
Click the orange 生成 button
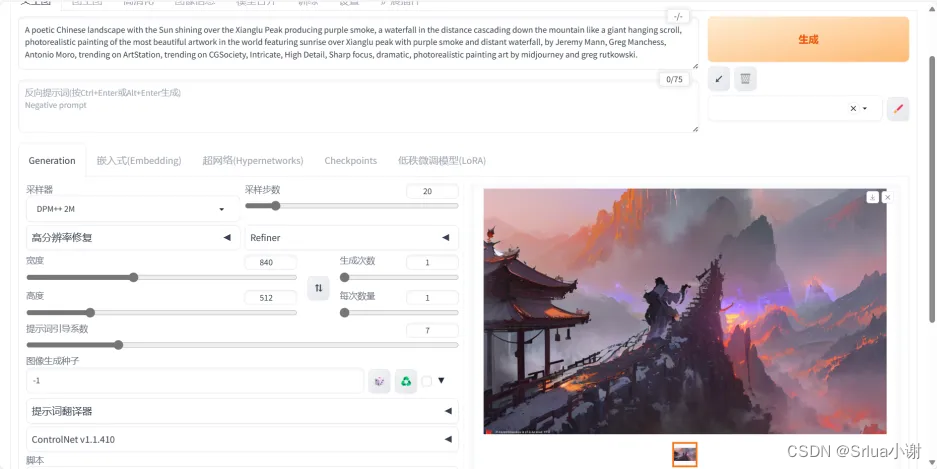point(809,39)
